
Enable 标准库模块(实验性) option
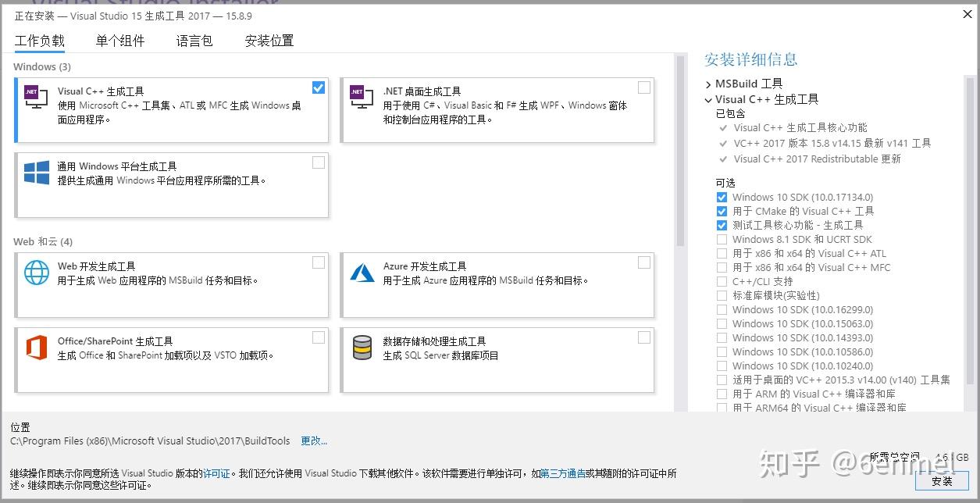click(722, 296)
